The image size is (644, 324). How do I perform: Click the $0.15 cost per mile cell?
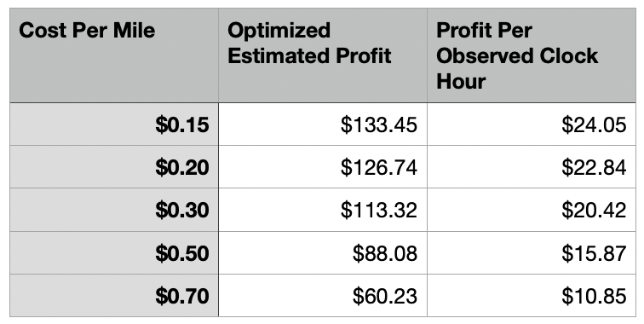[114, 124]
